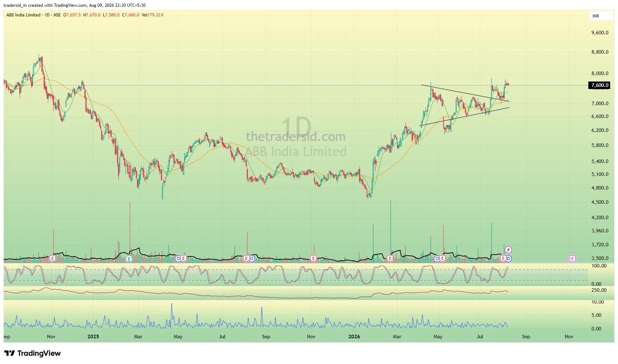
Task: Click the rightmost Nov label on time axis
Action: (569, 336)
